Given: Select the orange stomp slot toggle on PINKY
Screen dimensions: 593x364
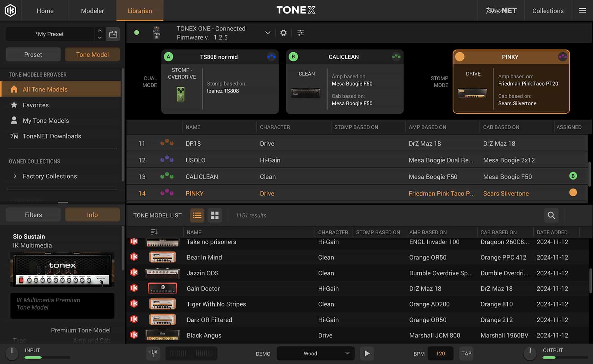Looking at the screenshot, I should (460, 57).
